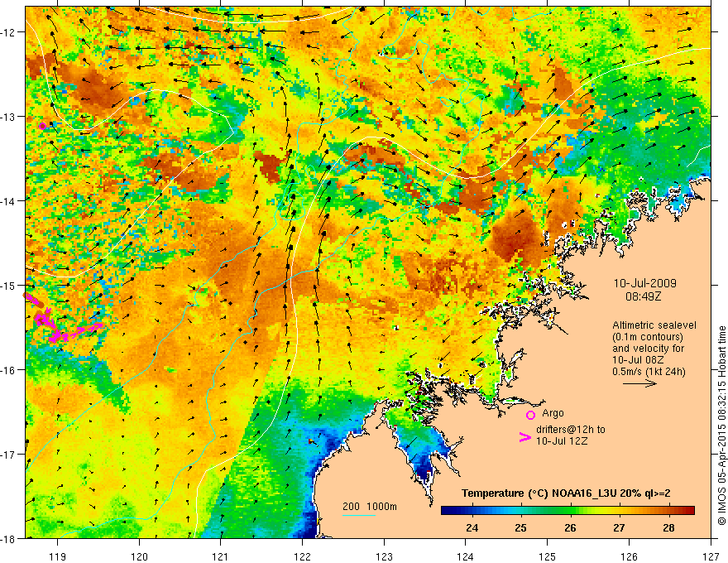Screen dimensions: 728x563
Task: Click the latitude axis label -12
Action: point(9,32)
